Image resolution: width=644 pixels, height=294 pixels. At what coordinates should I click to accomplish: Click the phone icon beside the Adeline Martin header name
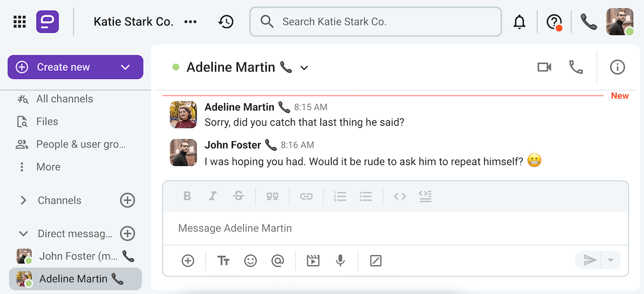286,67
